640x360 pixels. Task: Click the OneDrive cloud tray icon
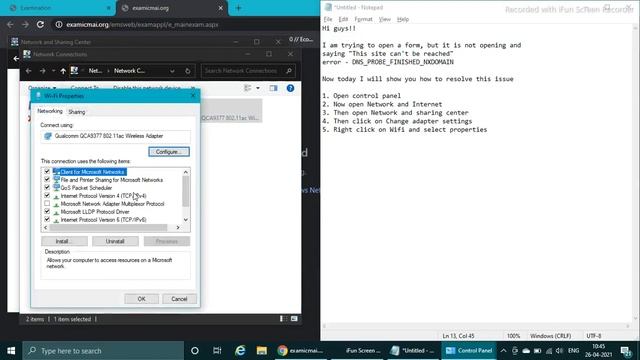click(x=526, y=351)
